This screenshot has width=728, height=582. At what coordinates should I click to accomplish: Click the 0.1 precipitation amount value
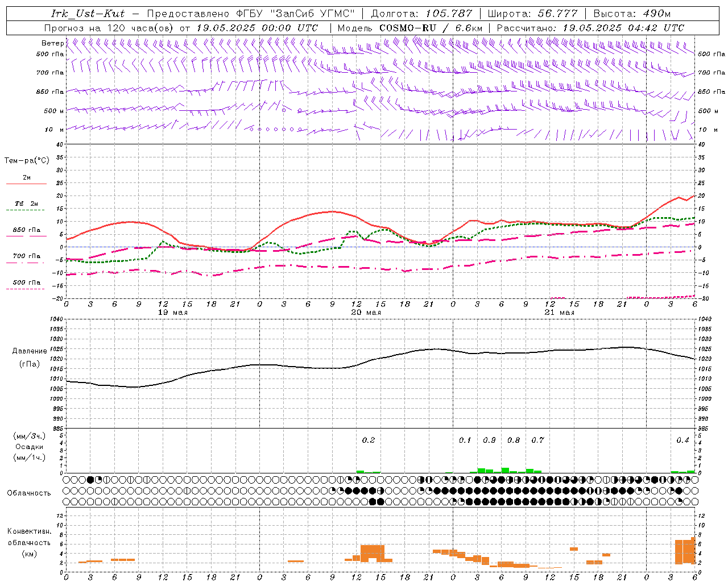(x=465, y=440)
